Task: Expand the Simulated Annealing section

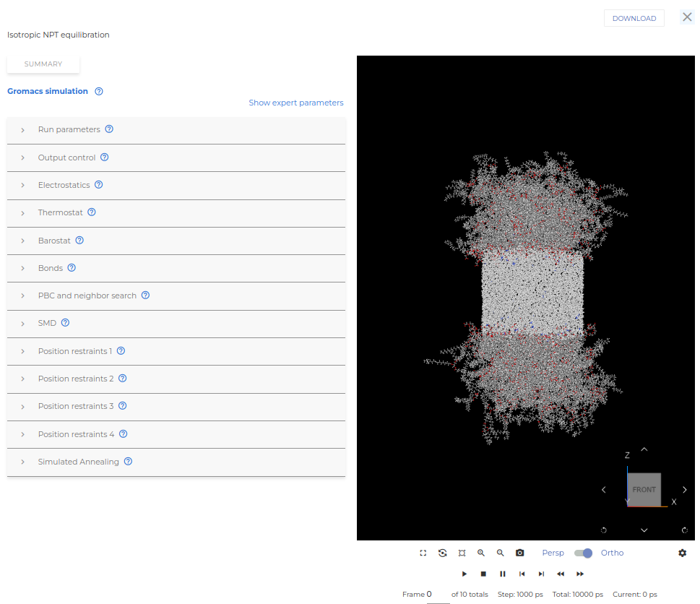Action: (78, 462)
